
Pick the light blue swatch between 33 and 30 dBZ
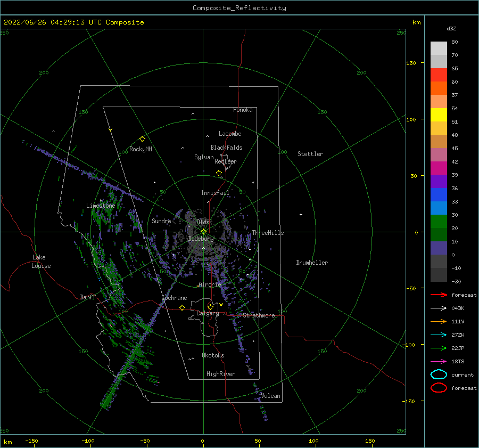(x=439, y=208)
